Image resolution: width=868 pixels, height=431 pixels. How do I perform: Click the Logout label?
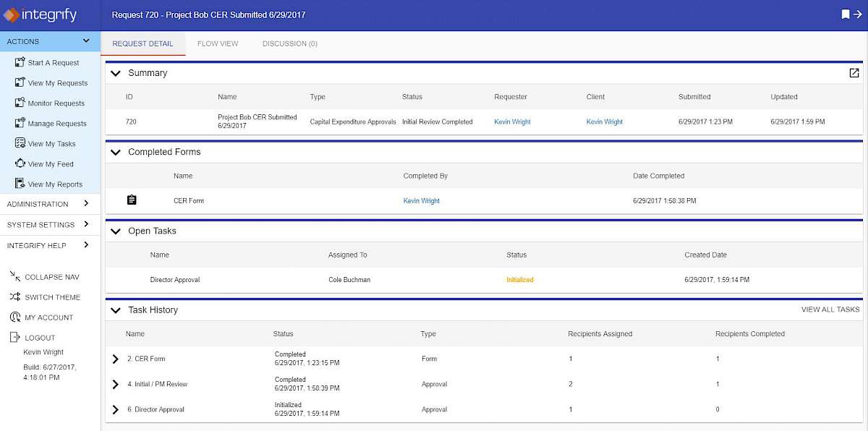[x=40, y=338]
